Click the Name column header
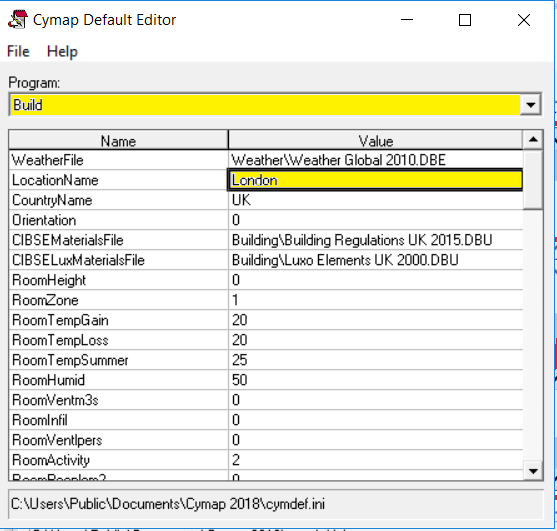557x531 pixels. [x=118, y=141]
